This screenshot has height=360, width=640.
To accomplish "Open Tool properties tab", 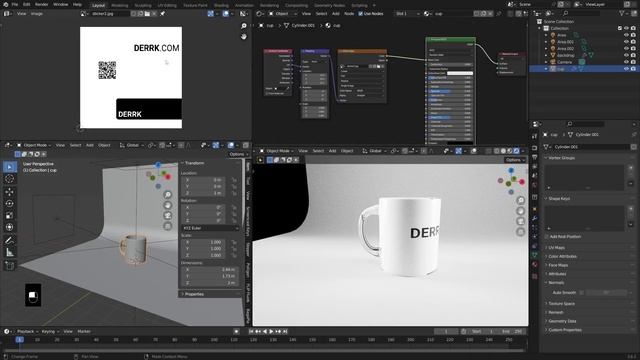I will (x=535, y=136).
